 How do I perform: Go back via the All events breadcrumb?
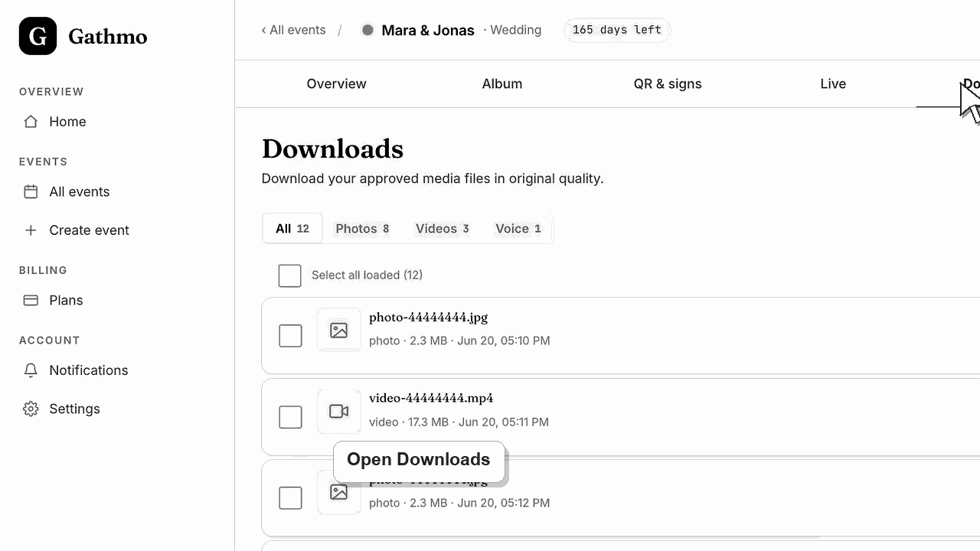pos(294,30)
